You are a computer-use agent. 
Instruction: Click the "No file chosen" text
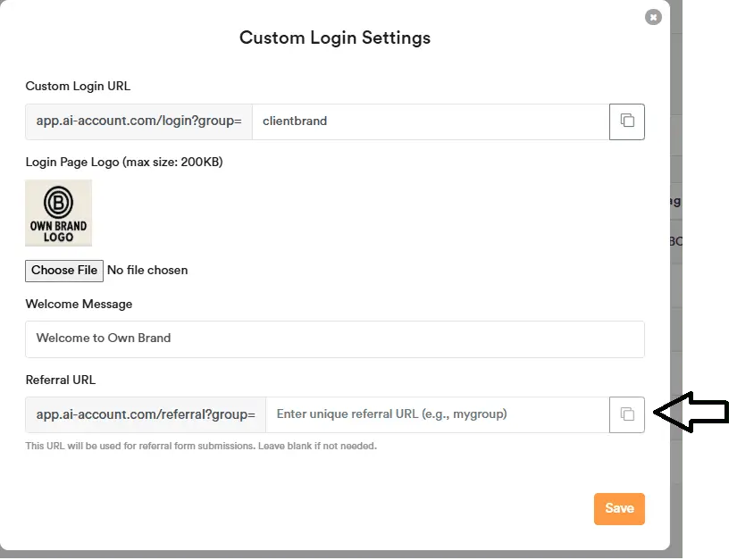pyautogui.click(x=147, y=270)
